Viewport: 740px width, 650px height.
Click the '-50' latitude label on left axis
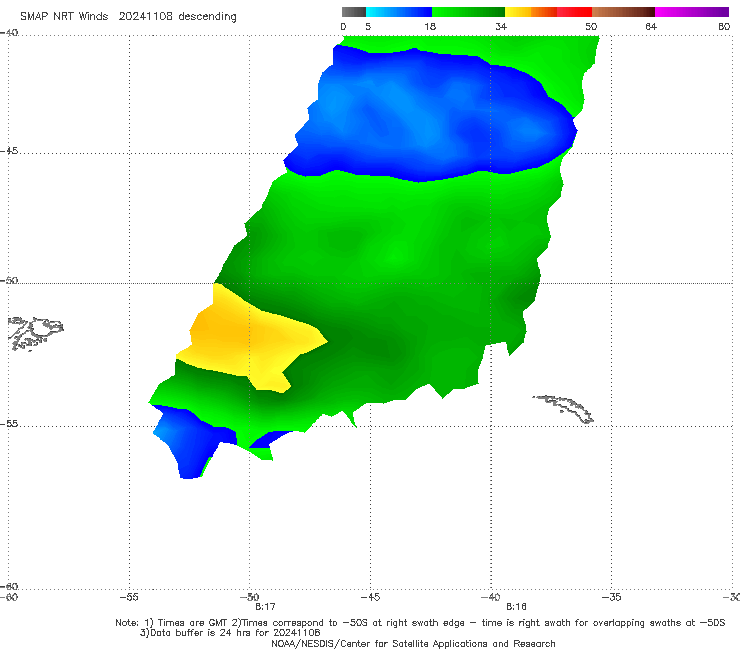click(9, 280)
